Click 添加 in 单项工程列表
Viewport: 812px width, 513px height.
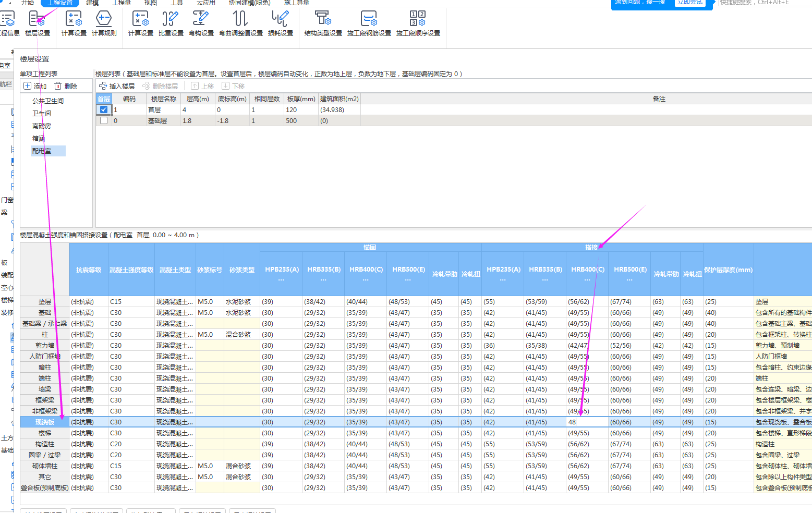[x=35, y=86]
